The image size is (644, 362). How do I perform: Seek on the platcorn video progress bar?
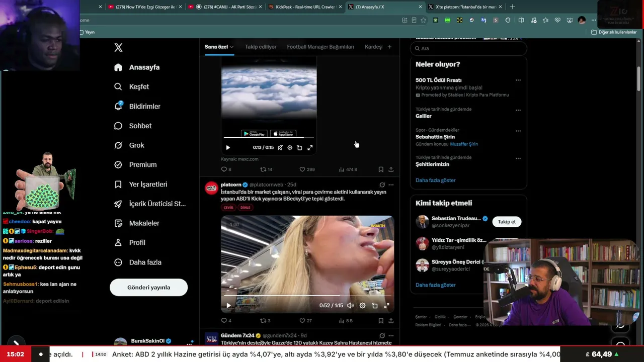[x=307, y=296]
